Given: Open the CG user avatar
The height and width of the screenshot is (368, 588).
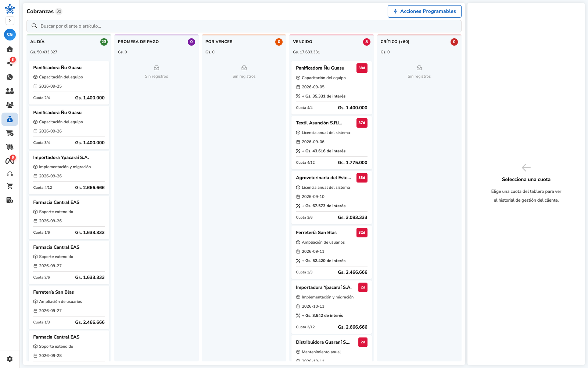Looking at the screenshot, I should pyautogui.click(x=10, y=34).
